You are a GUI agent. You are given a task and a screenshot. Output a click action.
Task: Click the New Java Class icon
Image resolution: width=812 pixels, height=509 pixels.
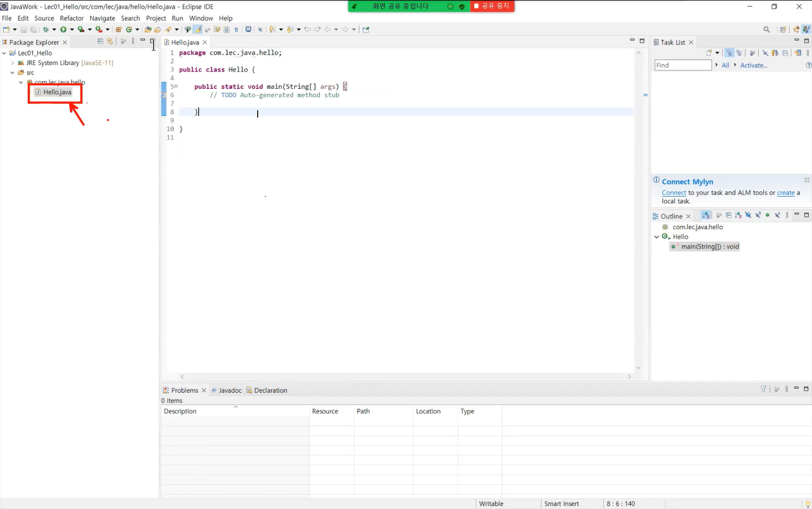point(129,29)
